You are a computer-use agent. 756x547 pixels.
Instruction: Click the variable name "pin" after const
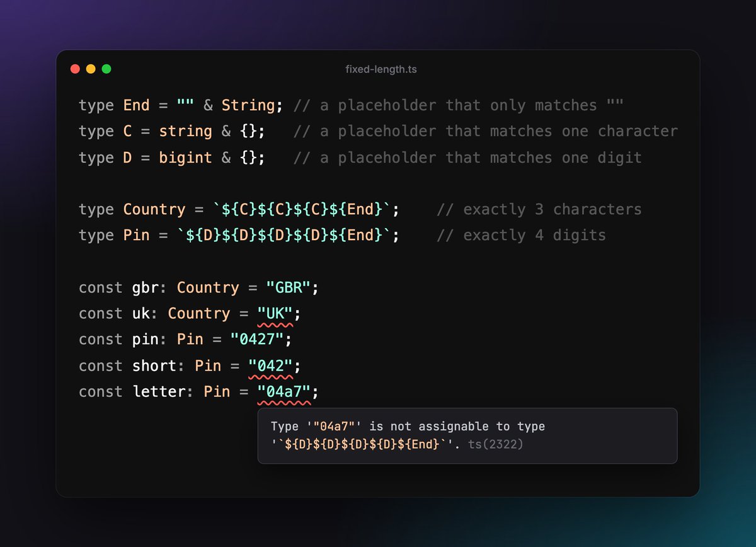point(146,339)
